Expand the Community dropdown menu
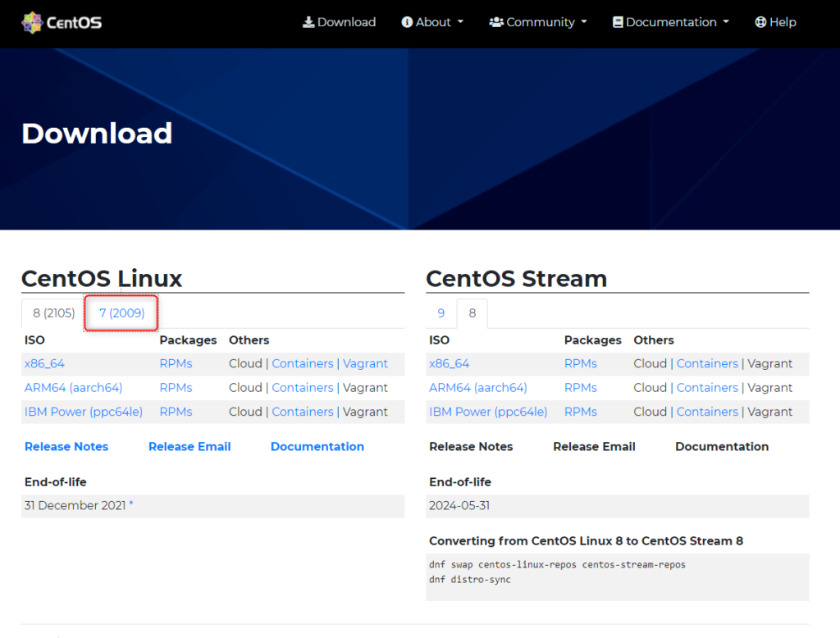The height and width of the screenshot is (638, 840). (538, 22)
